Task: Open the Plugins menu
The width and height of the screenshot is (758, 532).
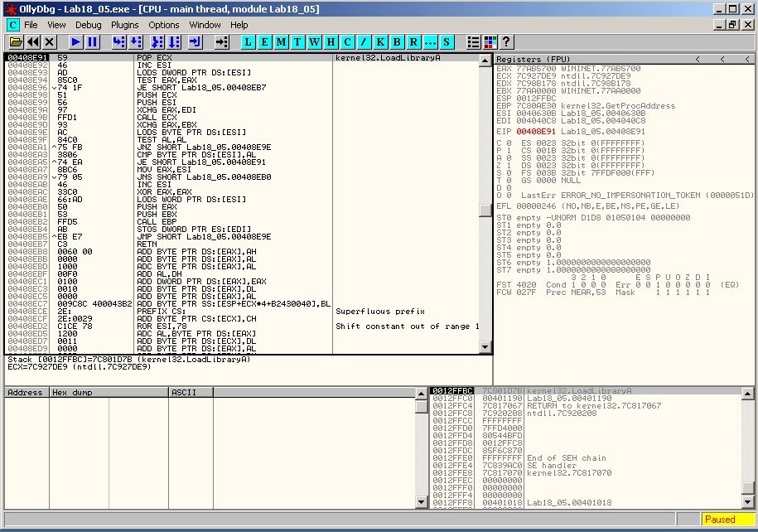Action: tap(125, 25)
